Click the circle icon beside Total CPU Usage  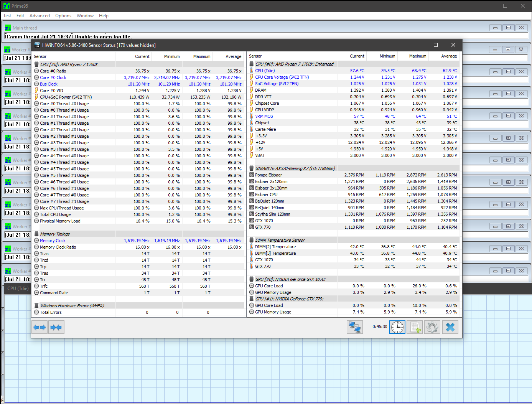(x=36, y=214)
